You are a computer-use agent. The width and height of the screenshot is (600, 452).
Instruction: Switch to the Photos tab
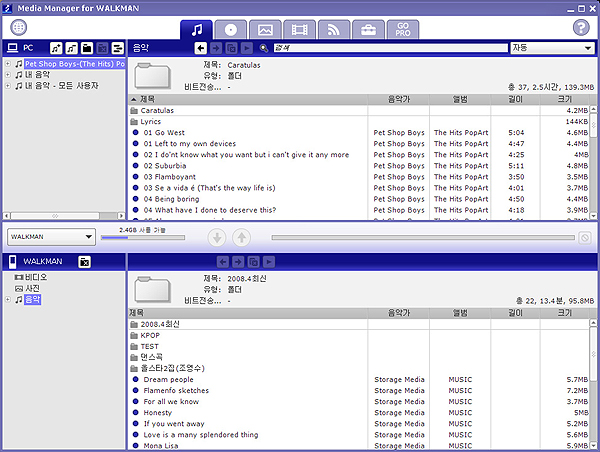(x=265, y=30)
